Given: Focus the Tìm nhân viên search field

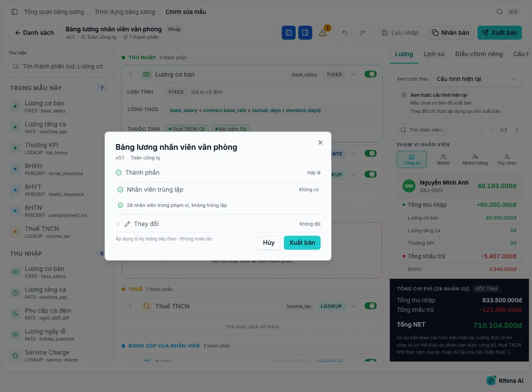Looking at the screenshot, I should click(x=440, y=130).
